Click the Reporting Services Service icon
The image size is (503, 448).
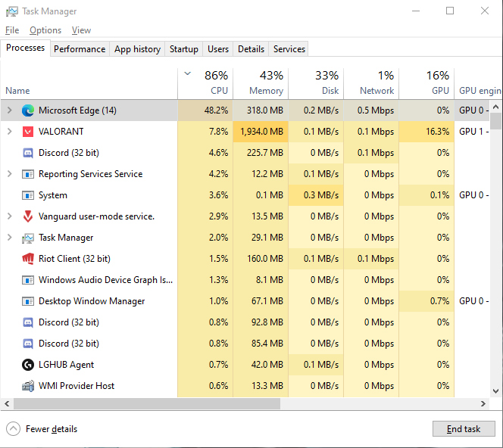[28, 174]
